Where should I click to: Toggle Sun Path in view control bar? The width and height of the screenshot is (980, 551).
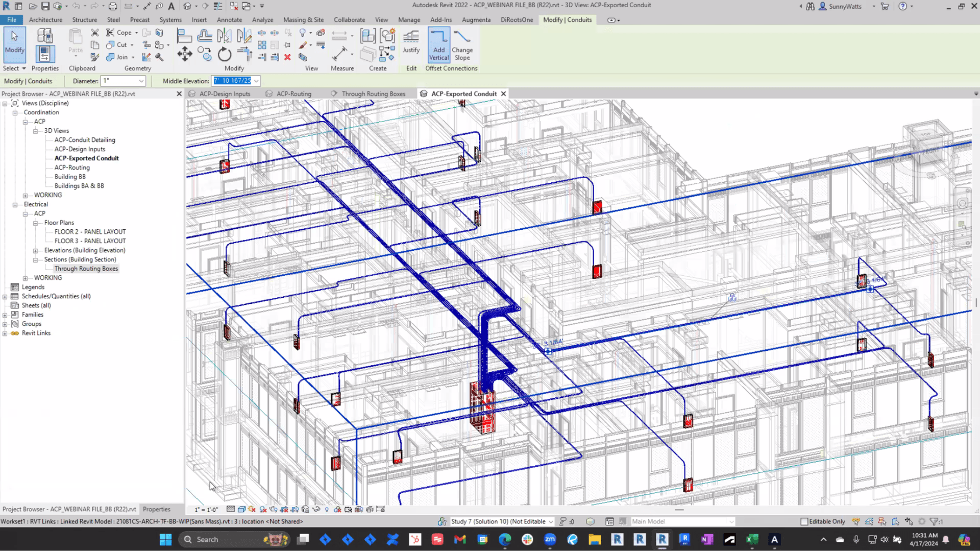pos(252,509)
